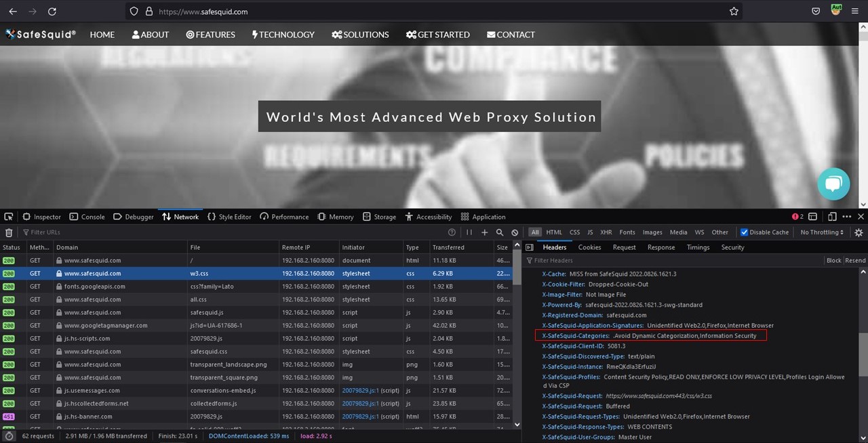Toggle the HTML request filter

pyautogui.click(x=554, y=232)
